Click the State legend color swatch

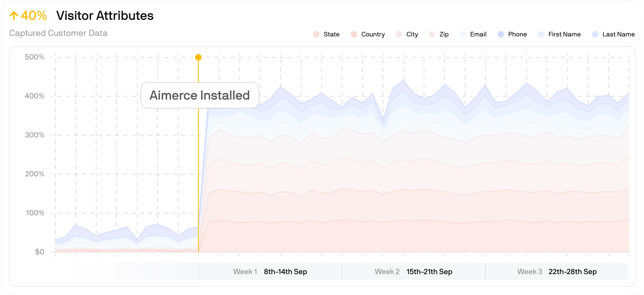[x=316, y=34]
